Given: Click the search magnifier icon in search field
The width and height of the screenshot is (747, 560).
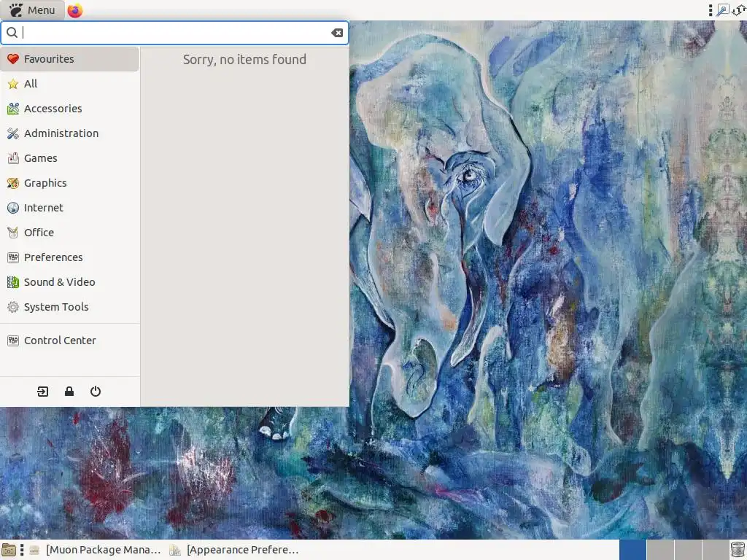Looking at the screenshot, I should tap(12, 32).
